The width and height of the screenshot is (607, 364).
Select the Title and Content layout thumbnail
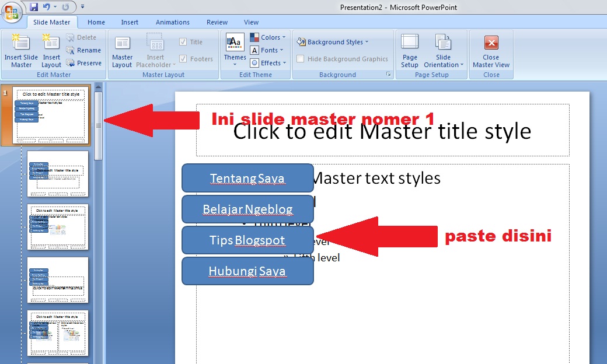(x=58, y=227)
